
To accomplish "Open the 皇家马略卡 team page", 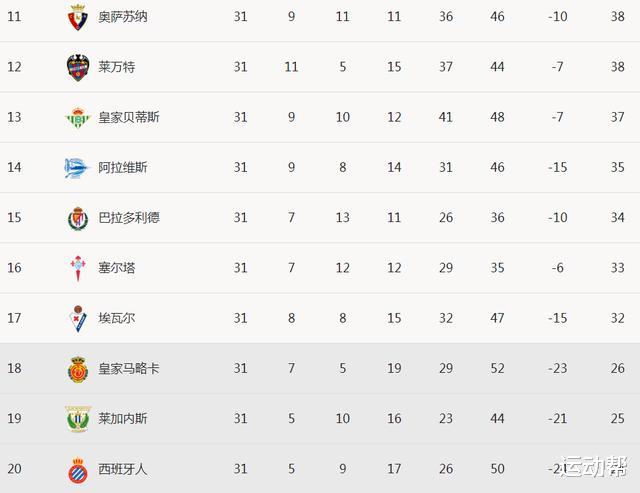I will [129, 368].
